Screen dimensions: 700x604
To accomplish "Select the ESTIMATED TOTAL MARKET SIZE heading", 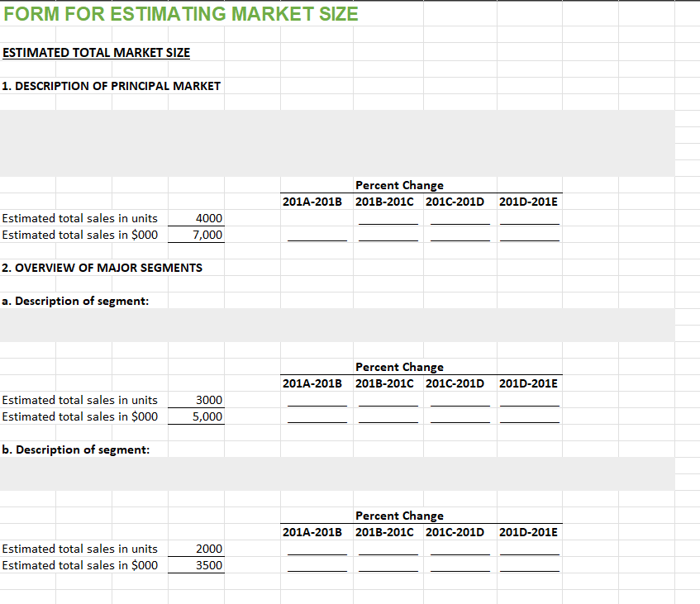I will pos(96,52).
